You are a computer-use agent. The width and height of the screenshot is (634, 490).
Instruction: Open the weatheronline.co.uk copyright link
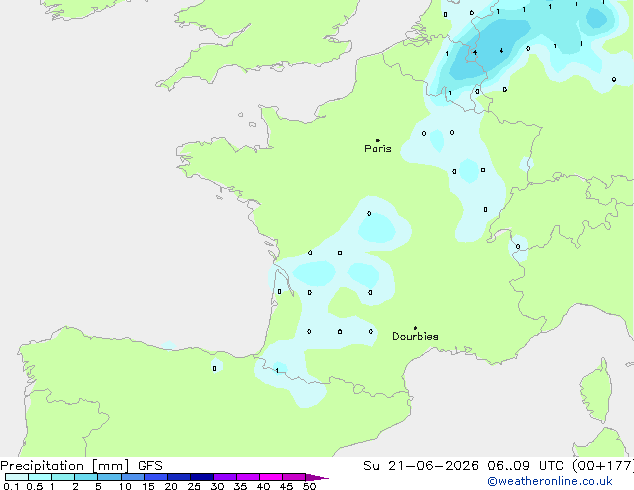tap(550, 481)
